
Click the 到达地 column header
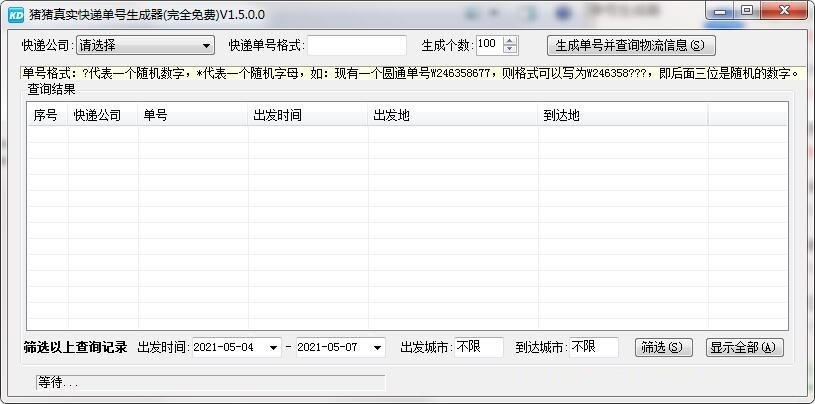[x=623, y=115]
